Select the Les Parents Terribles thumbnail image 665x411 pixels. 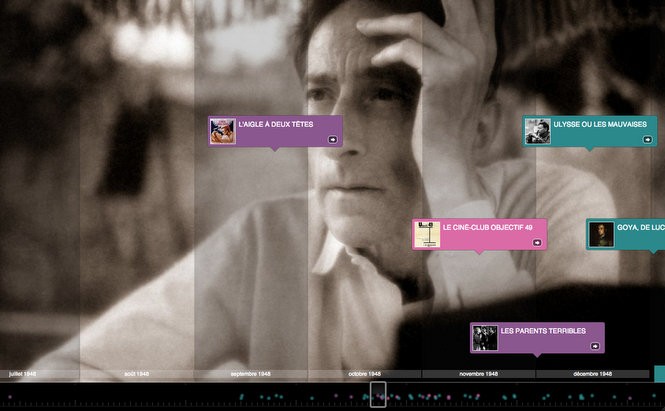(485, 338)
